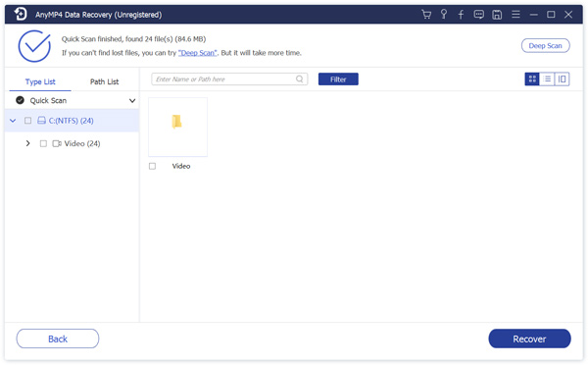Click the register key icon
This screenshot has width=588, height=365.
pyautogui.click(x=444, y=15)
